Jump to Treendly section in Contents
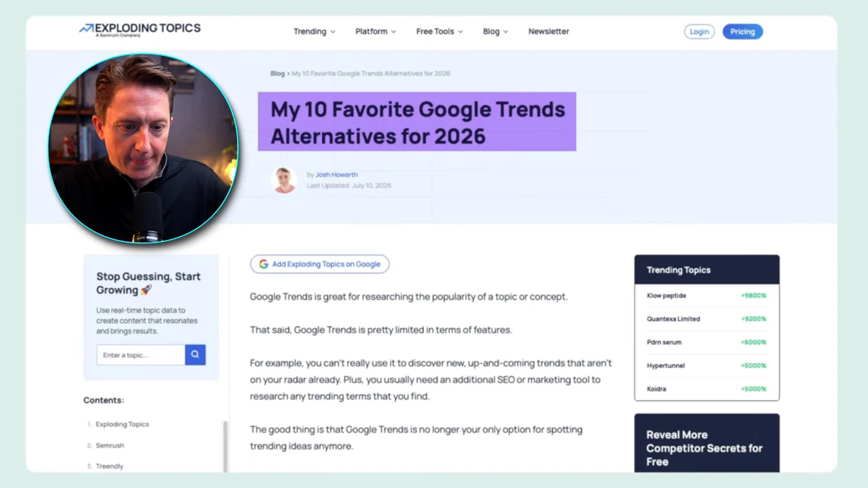The height and width of the screenshot is (488, 868). pos(109,466)
